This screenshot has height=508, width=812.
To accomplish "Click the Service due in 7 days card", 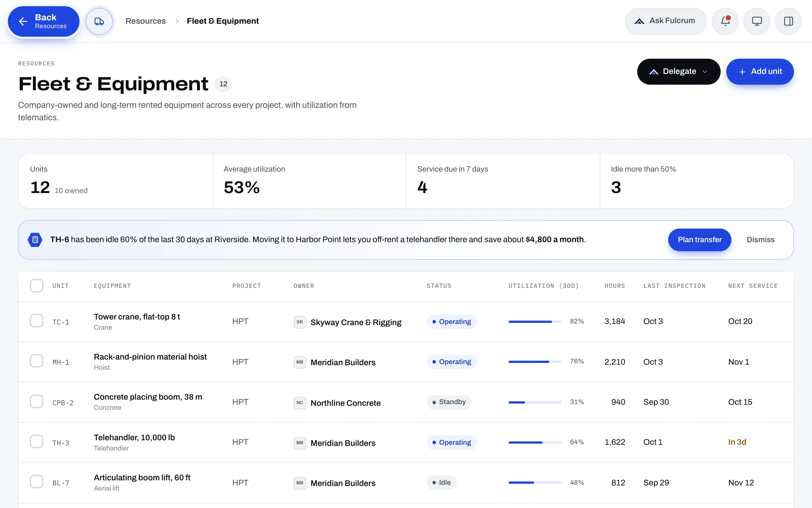I will click(x=503, y=181).
